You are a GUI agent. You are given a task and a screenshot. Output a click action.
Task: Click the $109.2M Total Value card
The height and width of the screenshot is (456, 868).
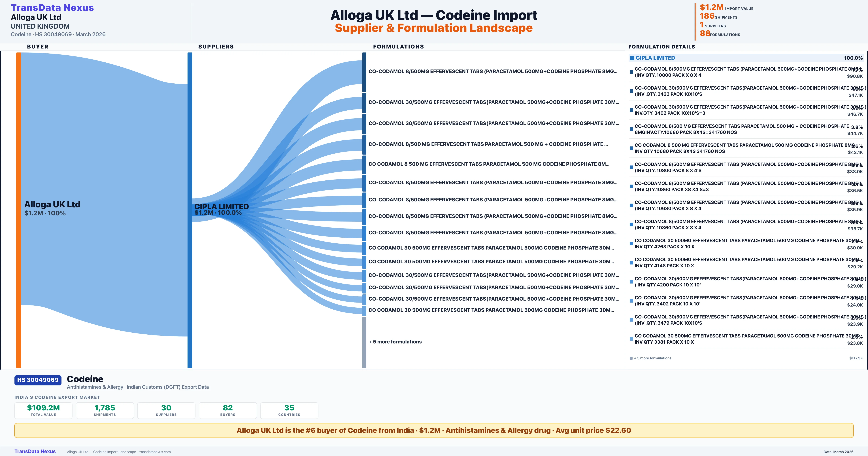click(43, 410)
